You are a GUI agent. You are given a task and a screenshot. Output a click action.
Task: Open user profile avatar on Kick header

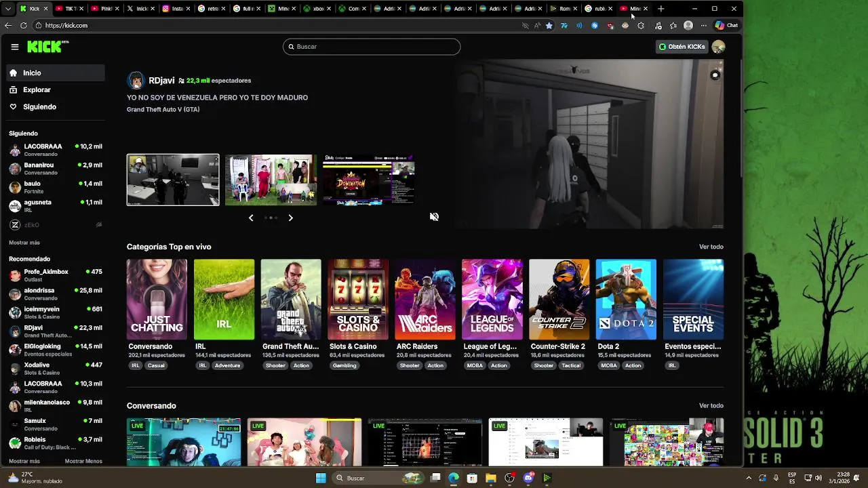click(x=718, y=47)
